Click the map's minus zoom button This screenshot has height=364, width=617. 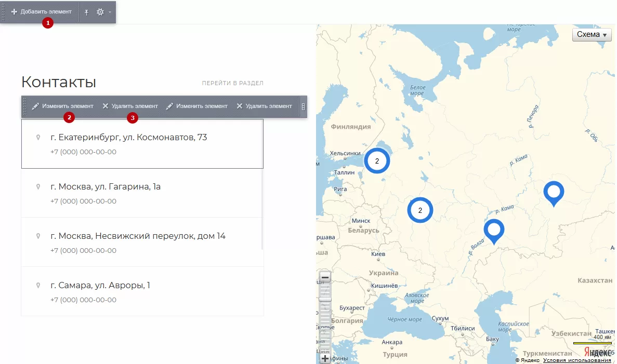click(x=325, y=277)
